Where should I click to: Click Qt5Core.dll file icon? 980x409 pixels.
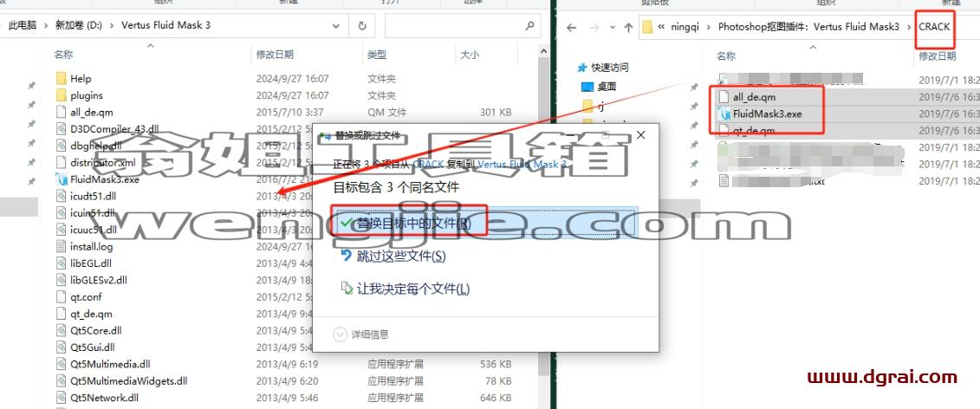(61, 330)
